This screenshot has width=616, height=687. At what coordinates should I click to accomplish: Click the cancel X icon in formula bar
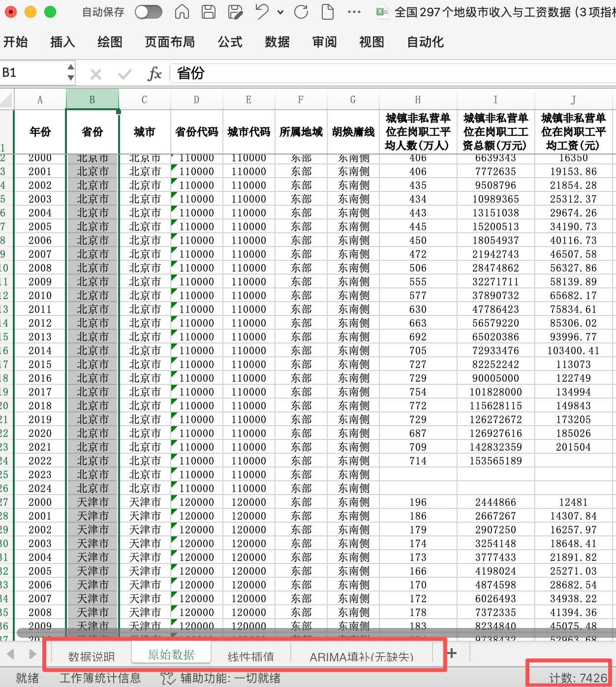96,74
